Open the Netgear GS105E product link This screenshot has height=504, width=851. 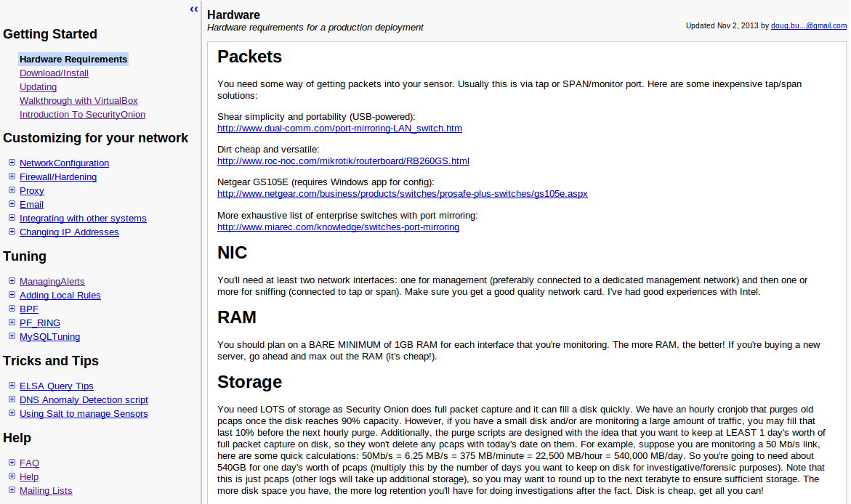[402, 194]
